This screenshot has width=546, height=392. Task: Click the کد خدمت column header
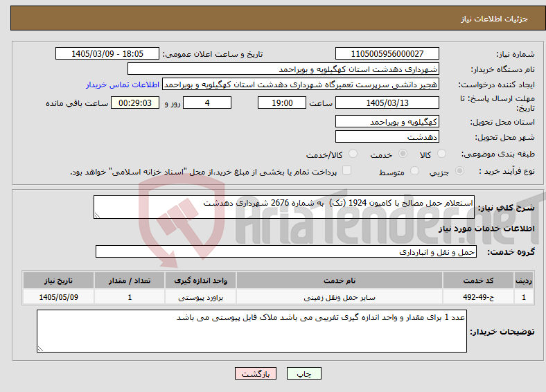(479, 280)
